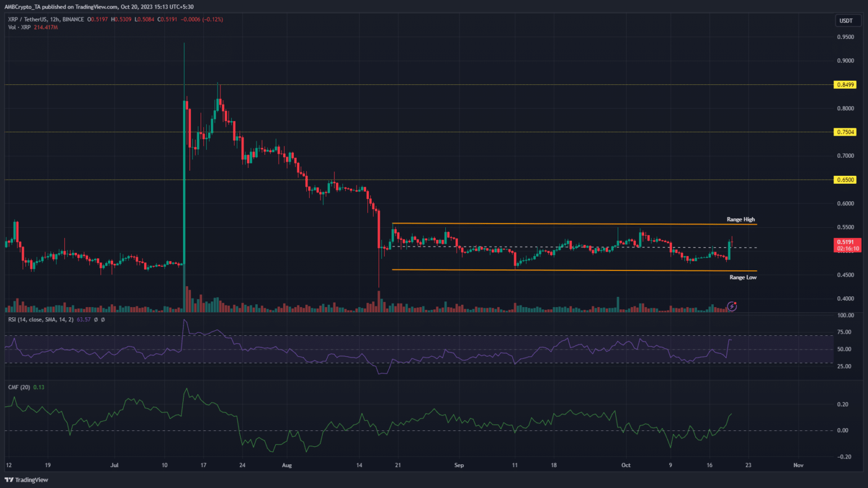Click the 0.20 level on CMF scale
This screenshot has width=868, height=488.
[x=843, y=404]
